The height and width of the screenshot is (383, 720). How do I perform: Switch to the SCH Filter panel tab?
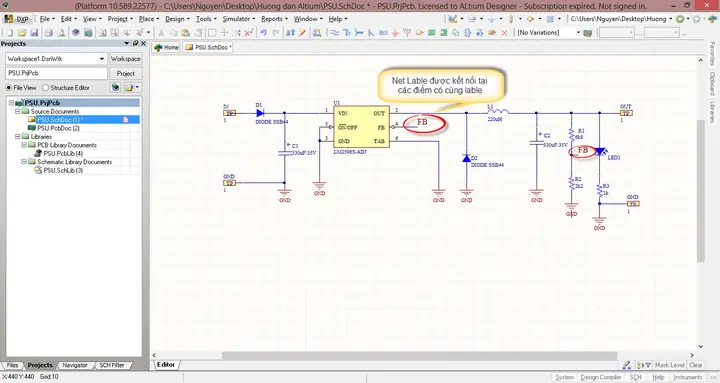point(112,366)
